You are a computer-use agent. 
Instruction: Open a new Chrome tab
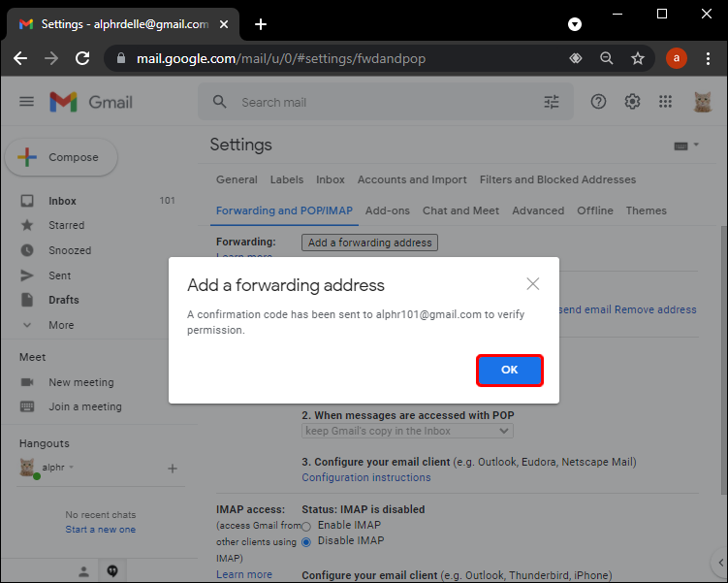261,24
